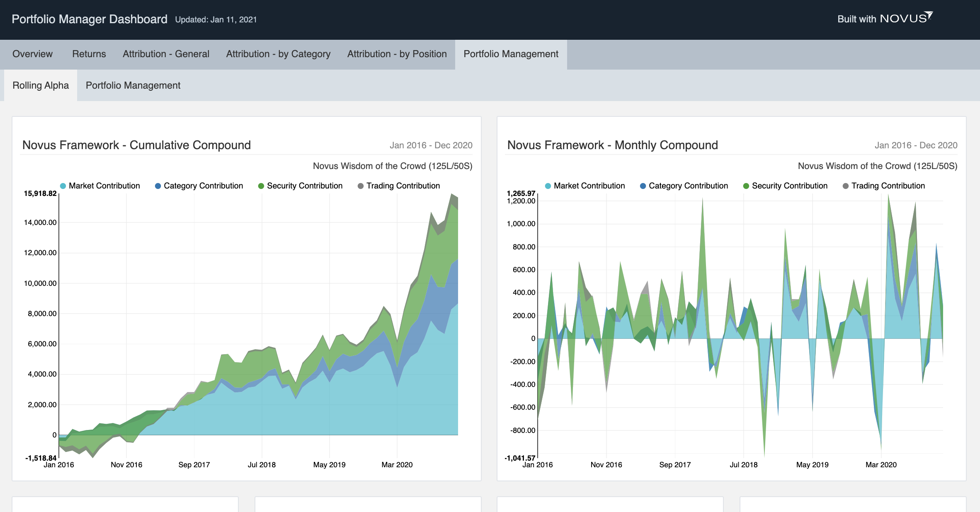Image resolution: width=980 pixels, height=512 pixels.
Task: Click the Novus logo in header
Action: pyautogui.click(x=905, y=18)
